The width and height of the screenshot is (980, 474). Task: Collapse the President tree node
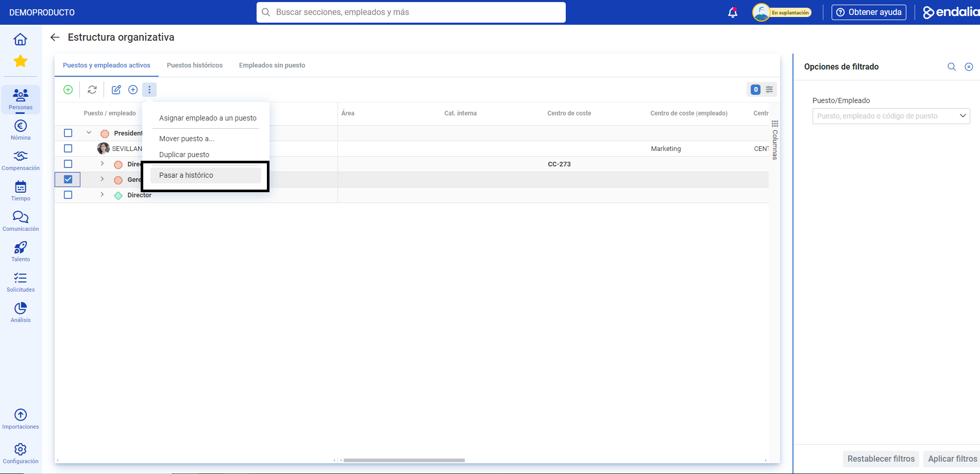[89, 133]
